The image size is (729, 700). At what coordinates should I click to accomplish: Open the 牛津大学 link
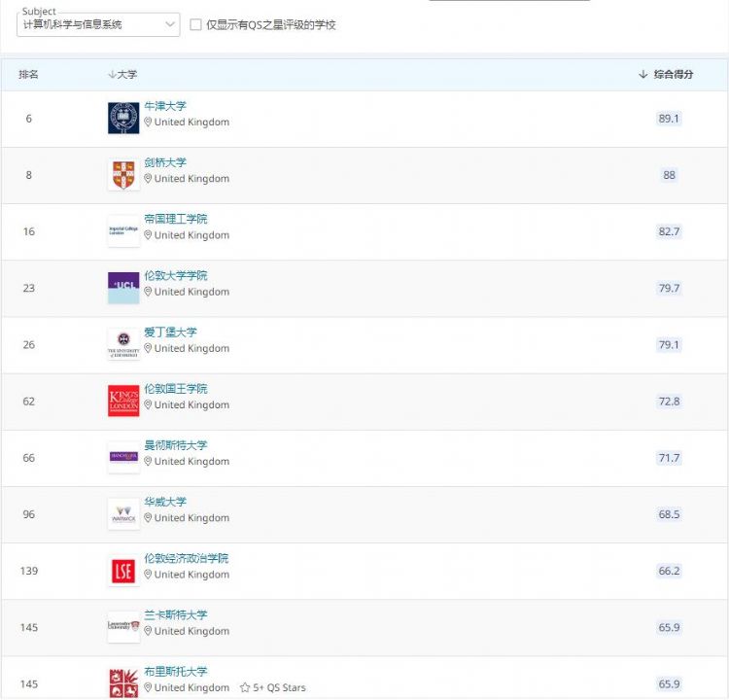[x=165, y=106]
